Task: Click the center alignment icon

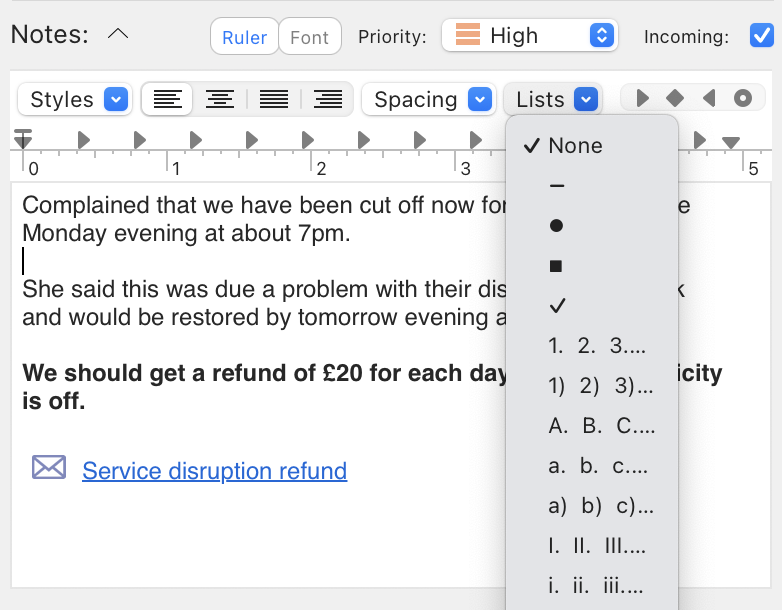Action: 220,99
